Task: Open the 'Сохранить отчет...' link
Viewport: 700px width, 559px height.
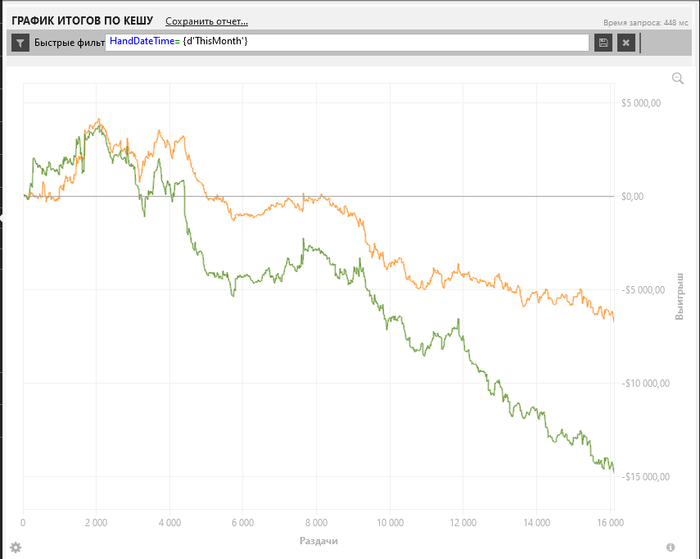Action: [x=207, y=21]
